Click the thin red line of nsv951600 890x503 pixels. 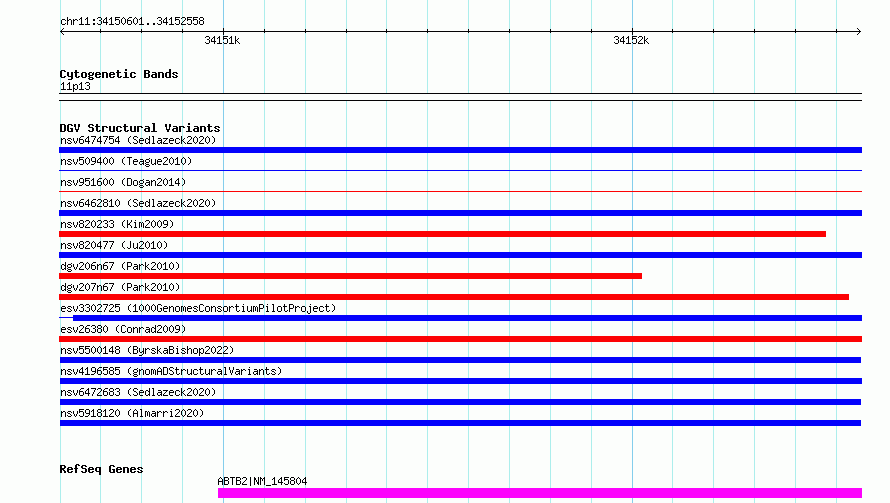460,191
